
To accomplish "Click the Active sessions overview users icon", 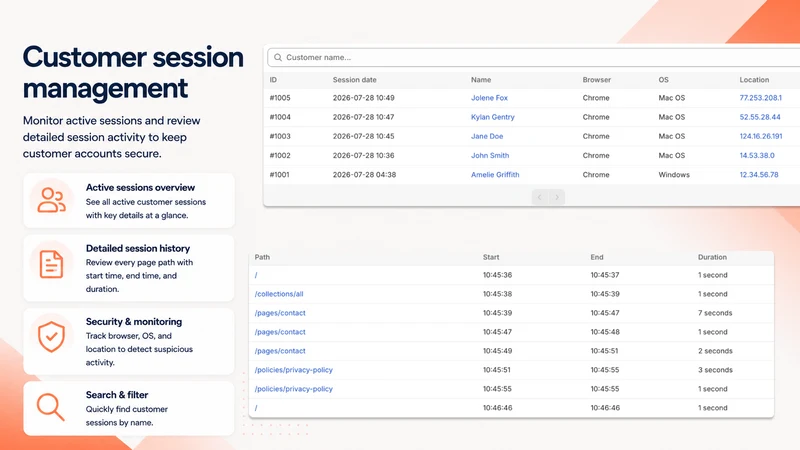I will (x=52, y=200).
